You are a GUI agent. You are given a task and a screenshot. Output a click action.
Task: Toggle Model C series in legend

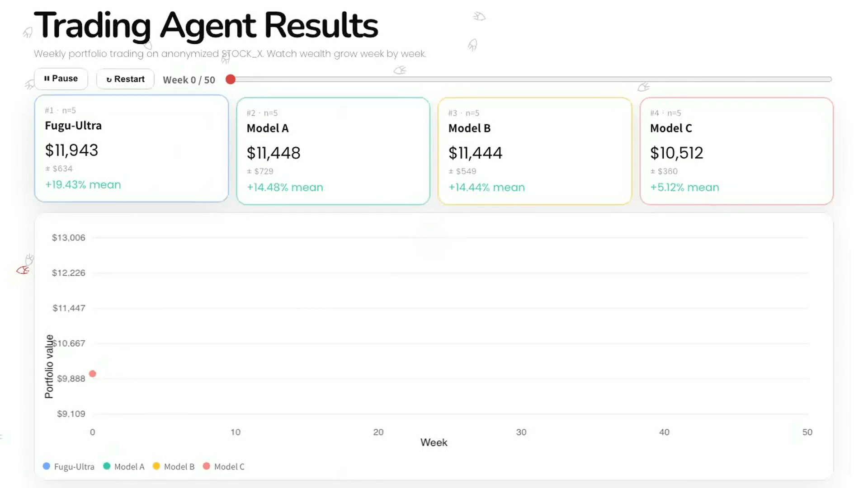[x=224, y=466]
